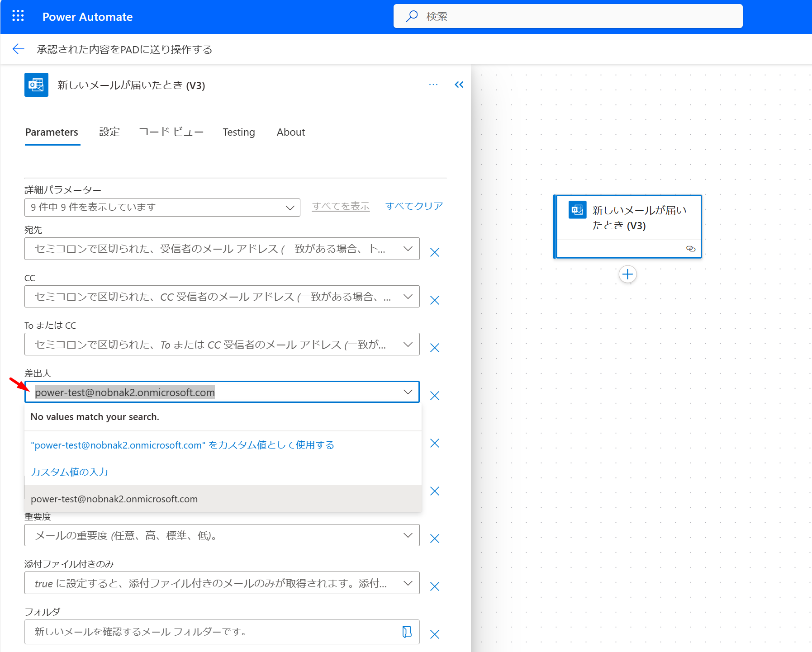Toggle the 差出人 dropdown chevron

[x=408, y=392]
